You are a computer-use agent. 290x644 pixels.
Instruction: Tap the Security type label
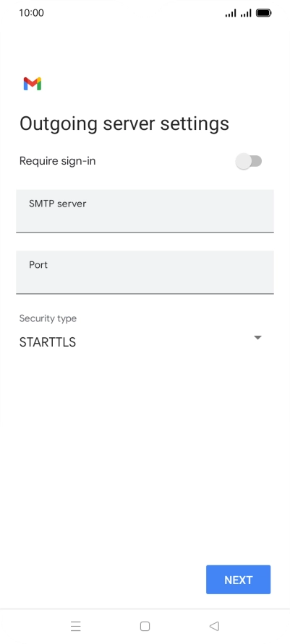point(48,318)
